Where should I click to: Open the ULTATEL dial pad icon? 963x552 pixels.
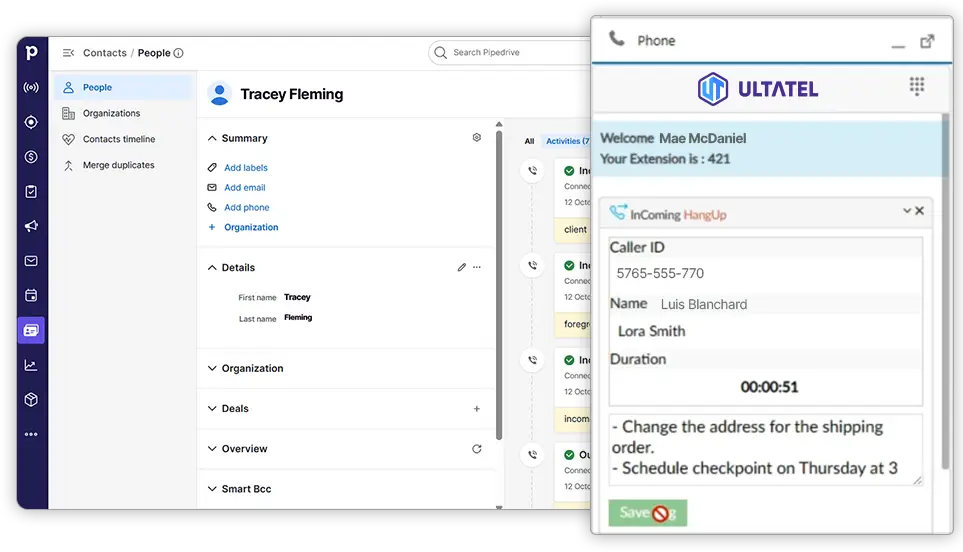tap(916, 87)
